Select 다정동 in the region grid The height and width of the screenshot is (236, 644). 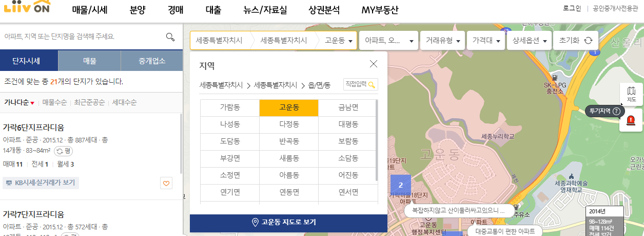coord(289,125)
